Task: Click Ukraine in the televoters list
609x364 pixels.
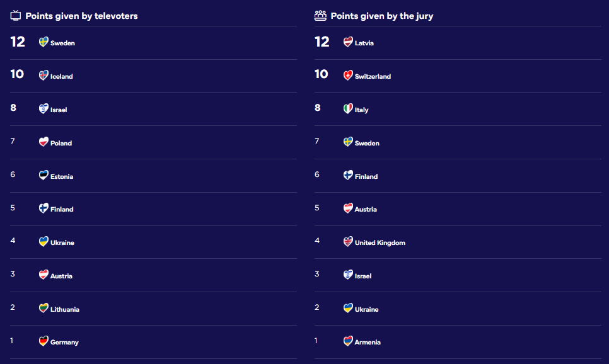Action: pos(62,242)
